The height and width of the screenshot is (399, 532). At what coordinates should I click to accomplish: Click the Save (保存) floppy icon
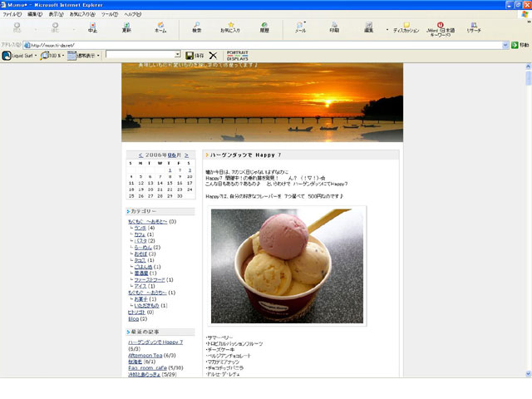coord(190,56)
